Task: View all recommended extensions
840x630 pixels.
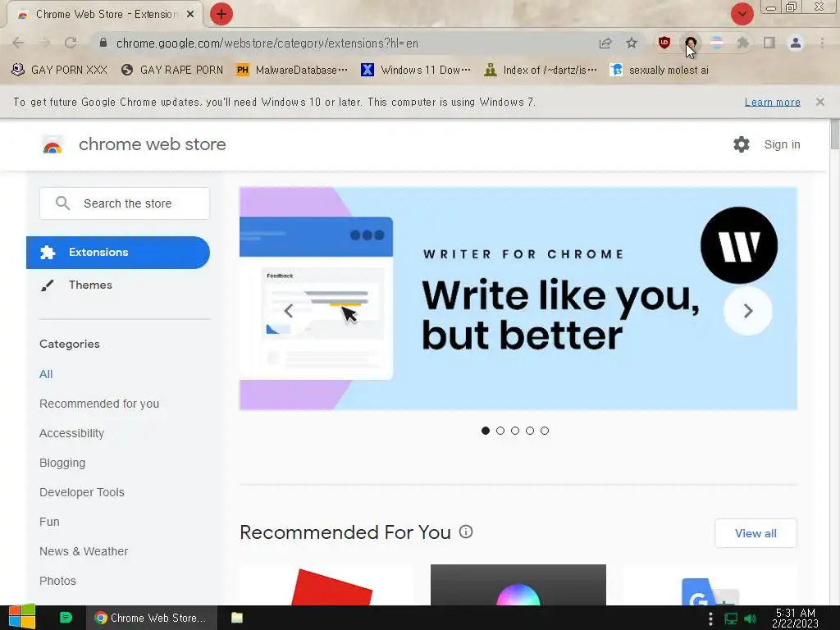Action: 756,533
